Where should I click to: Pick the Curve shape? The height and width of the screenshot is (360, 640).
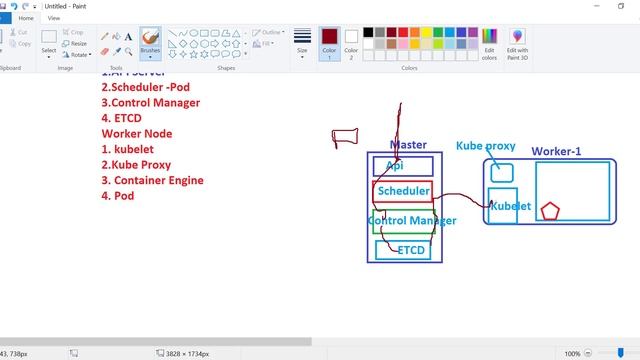click(x=183, y=33)
